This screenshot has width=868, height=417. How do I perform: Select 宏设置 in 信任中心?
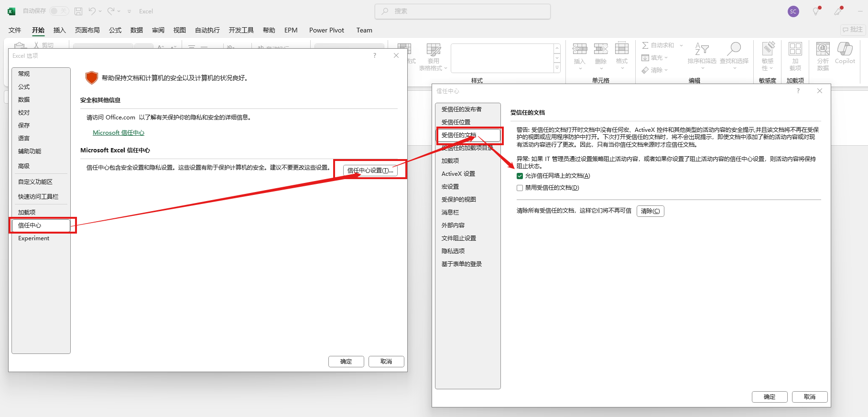[x=468, y=186]
